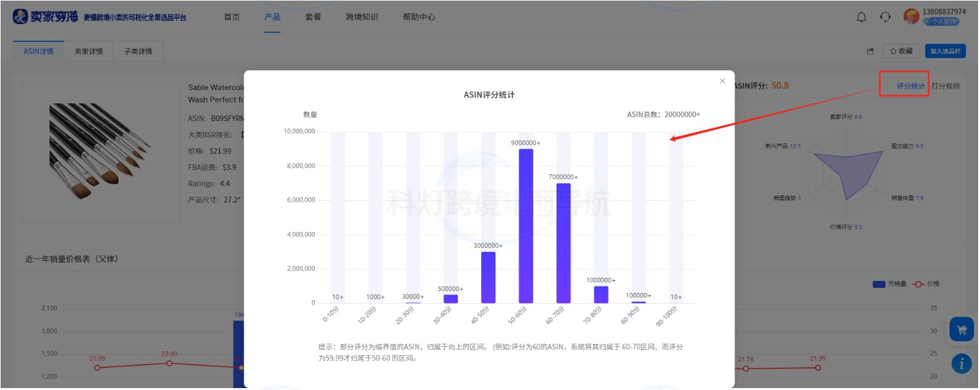This screenshot has height=390, width=980.
Task: Close the ASIN评分统计 dialog
Action: click(722, 81)
